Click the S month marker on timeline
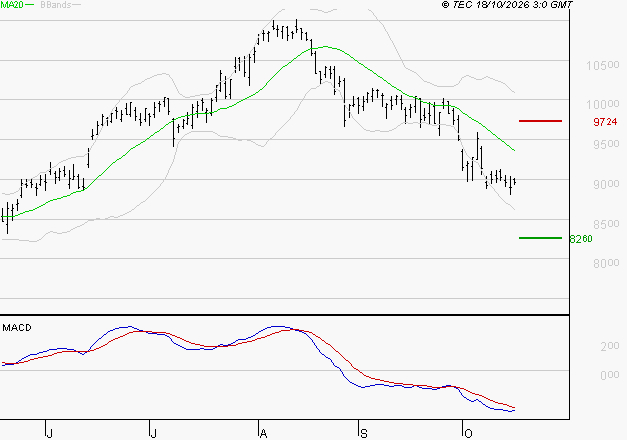 click(363, 434)
